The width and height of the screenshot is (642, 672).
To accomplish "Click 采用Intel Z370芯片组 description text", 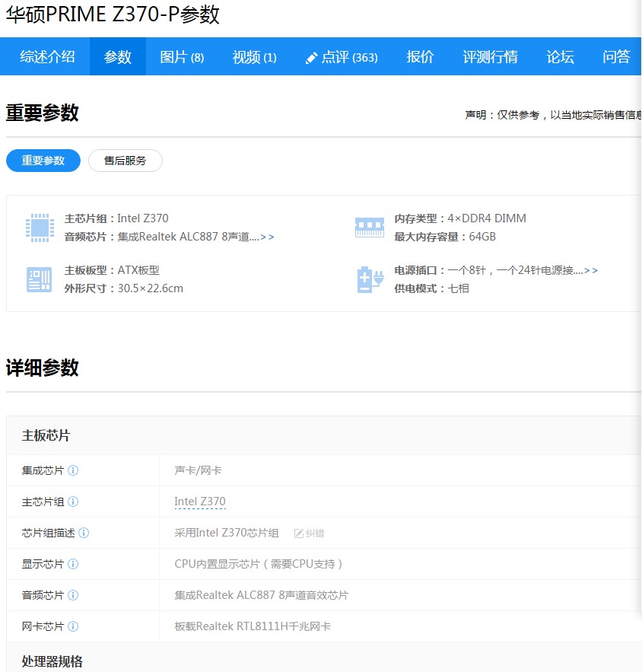I will pyautogui.click(x=227, y=533).
